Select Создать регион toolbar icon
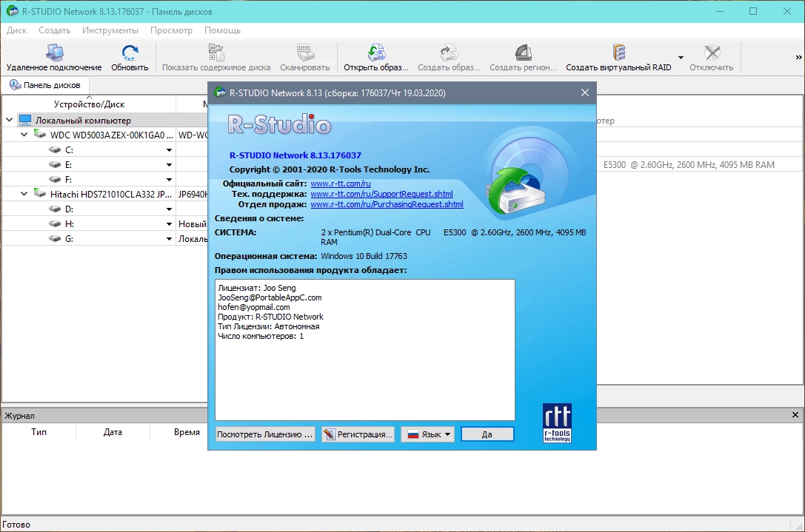Screen dimensions: 805x532 coord(523,58)
